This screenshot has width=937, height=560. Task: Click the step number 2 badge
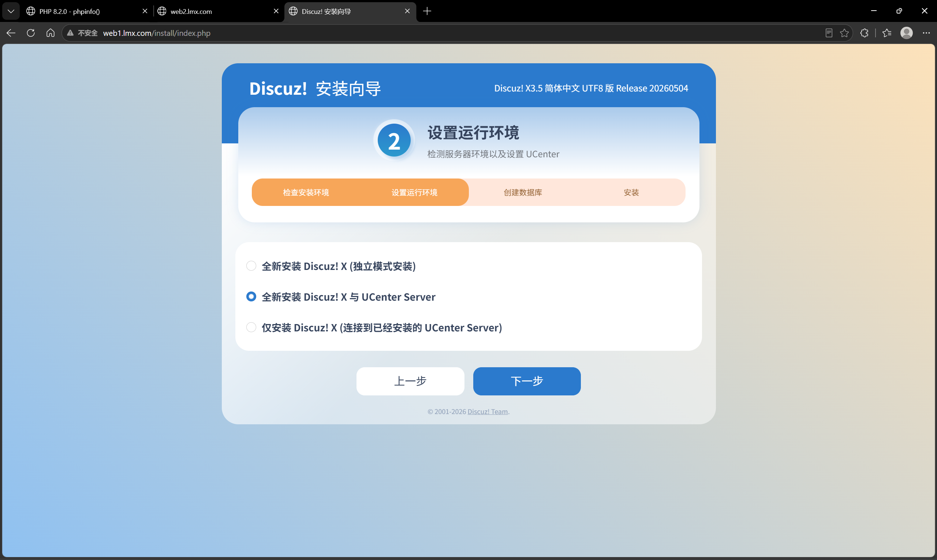[x=394, y=140]
